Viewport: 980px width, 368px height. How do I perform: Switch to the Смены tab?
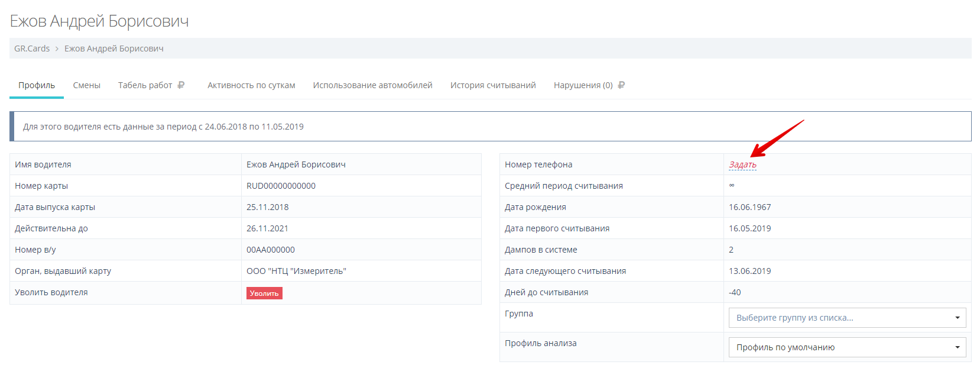tap(87, 85)
